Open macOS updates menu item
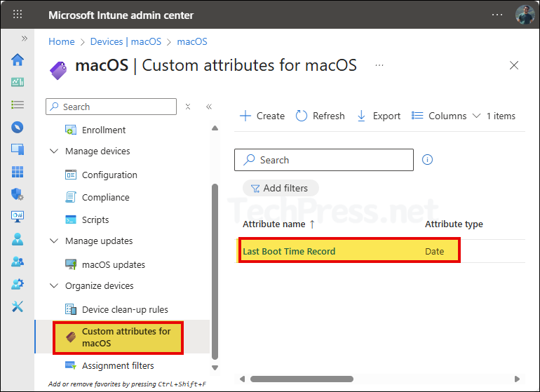540x392 pixels. (x=114, y=264)
